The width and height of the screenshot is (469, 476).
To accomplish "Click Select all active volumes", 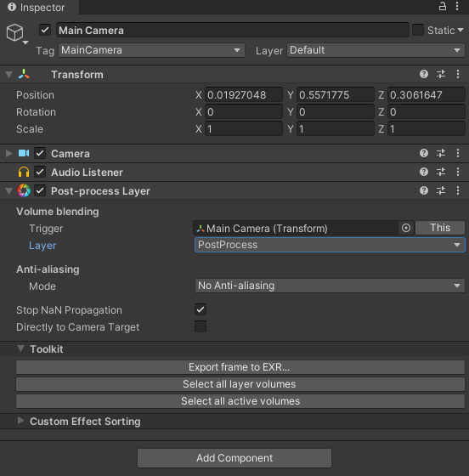I will pos(240,401).
